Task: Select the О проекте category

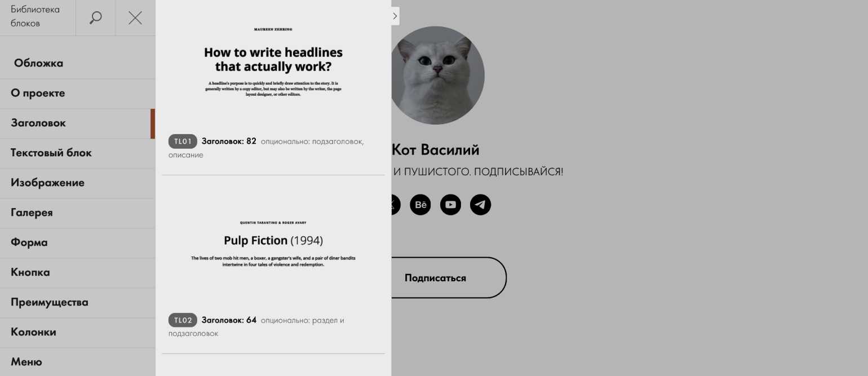Action: [x=38, y=93]
